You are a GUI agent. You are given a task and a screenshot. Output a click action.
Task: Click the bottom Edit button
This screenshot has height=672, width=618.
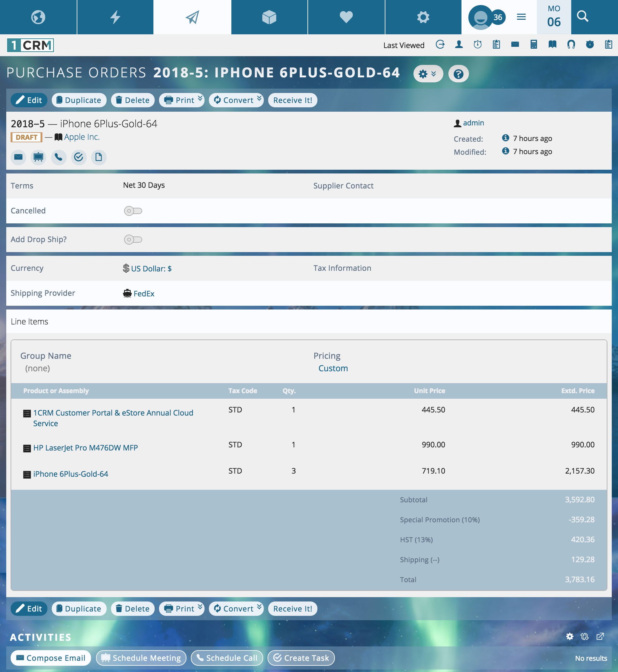pos(29,608)
